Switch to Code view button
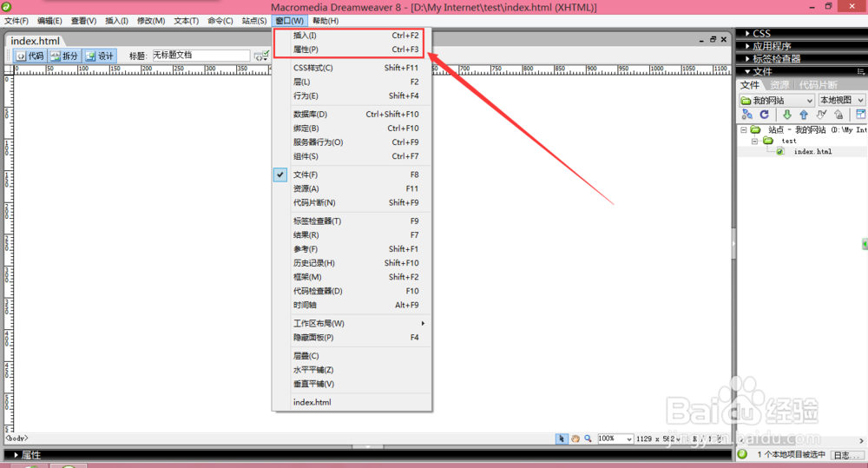 pos(30,56)
